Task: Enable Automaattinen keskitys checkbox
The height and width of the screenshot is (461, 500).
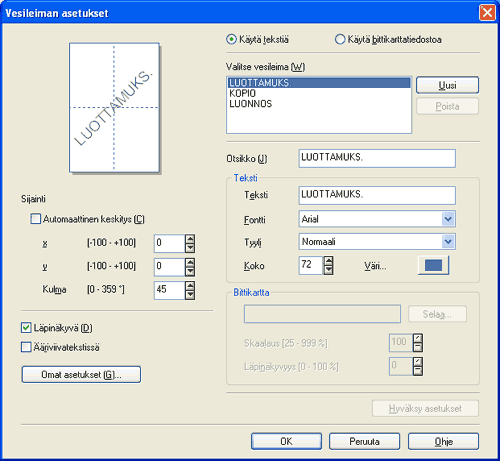Action: point(35,219)
